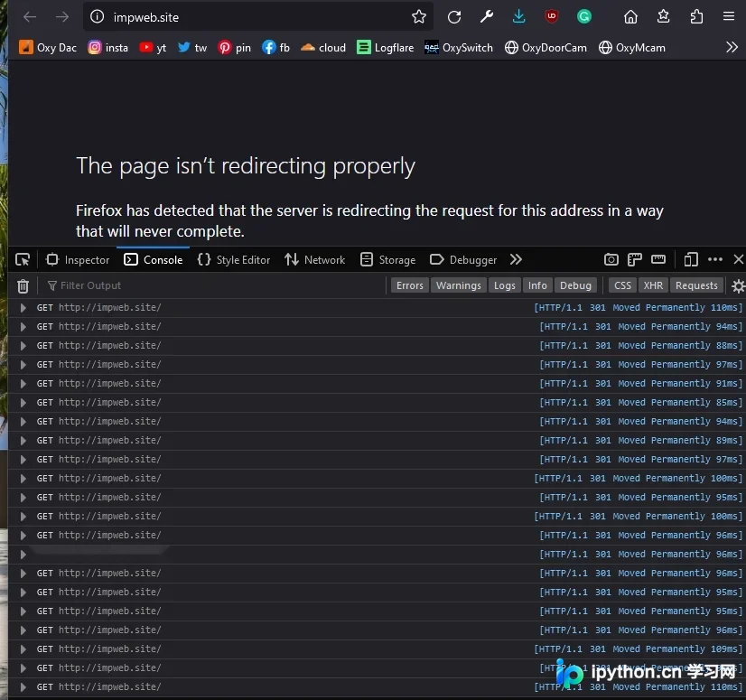This screenshot has width=746, height=700.
Task: Open the Storage tab
Action: pyautogui.click(x=387, y=260)
